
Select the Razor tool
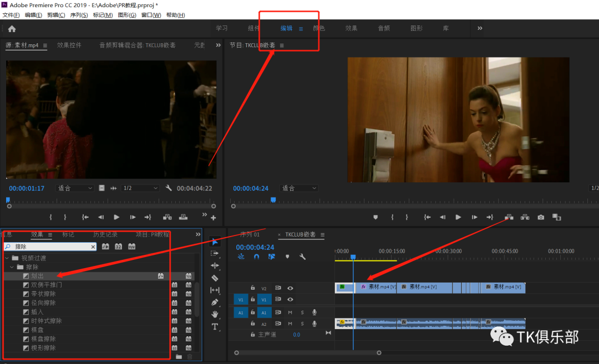[215, 278]
